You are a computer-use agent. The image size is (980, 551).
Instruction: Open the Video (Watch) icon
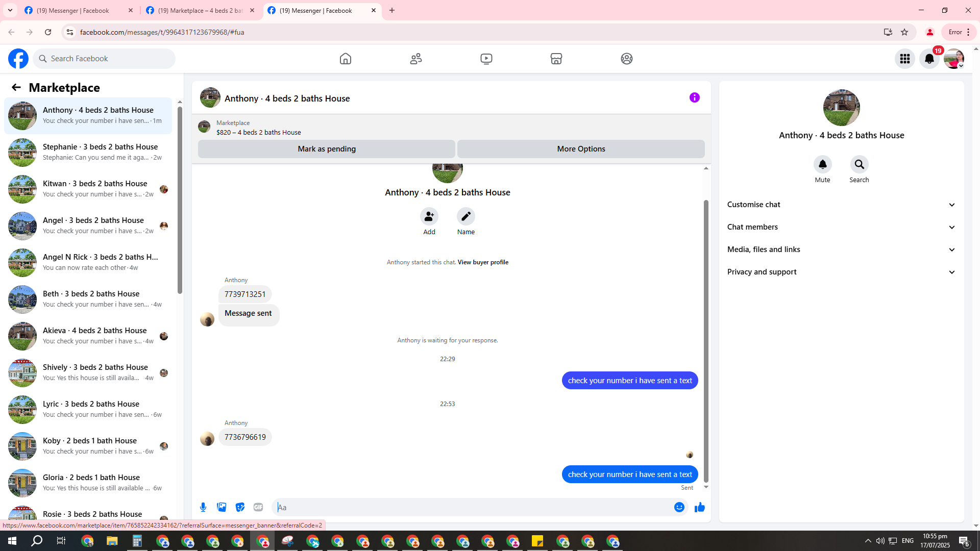coord(486,59)
